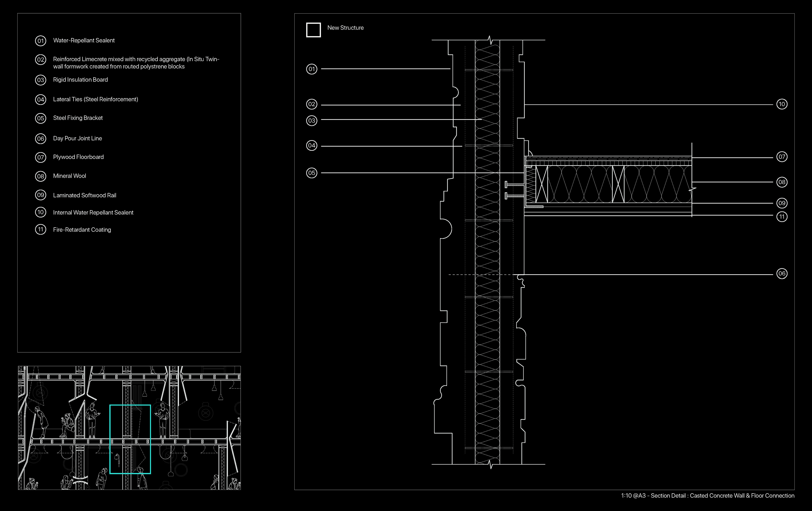The width and height of the screenshot is (812, 511).
Task: Click callout 03 left of wall section
Action: pyautogui.click(x=311, y=120)
